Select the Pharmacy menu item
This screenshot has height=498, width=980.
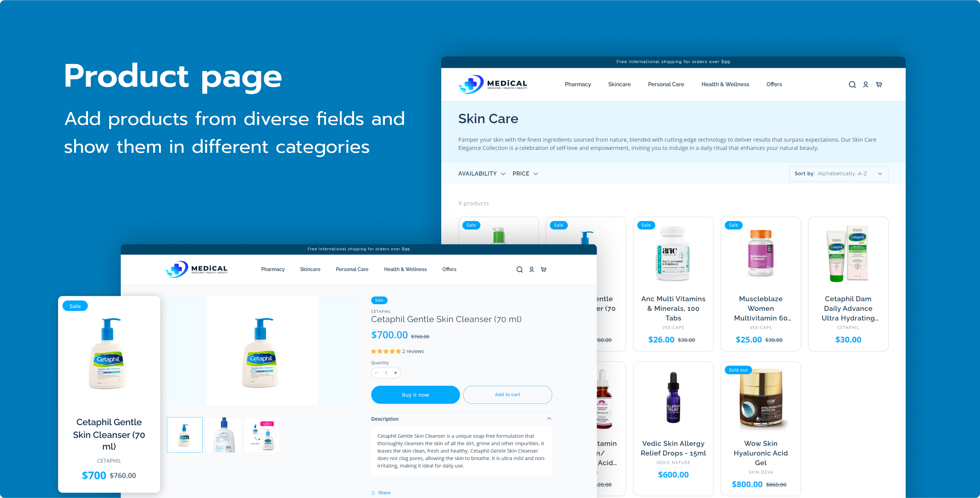578,84
